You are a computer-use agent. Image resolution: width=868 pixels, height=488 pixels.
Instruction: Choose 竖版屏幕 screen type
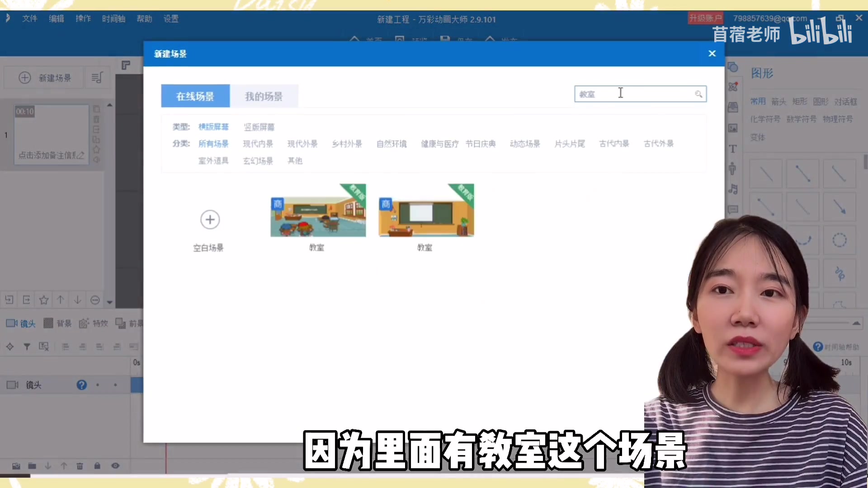click(x=259, y=127)
